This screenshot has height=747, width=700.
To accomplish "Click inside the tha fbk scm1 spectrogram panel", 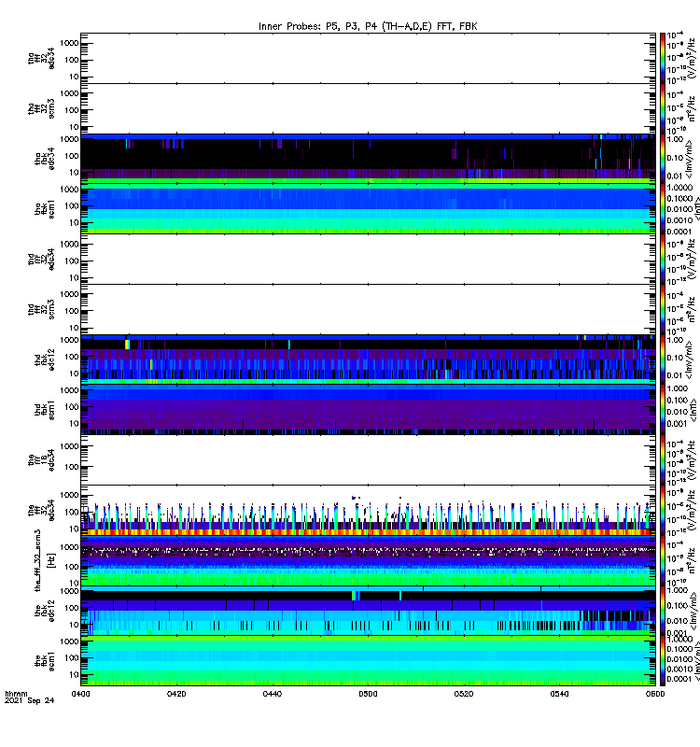I will (x=368, y=209).
